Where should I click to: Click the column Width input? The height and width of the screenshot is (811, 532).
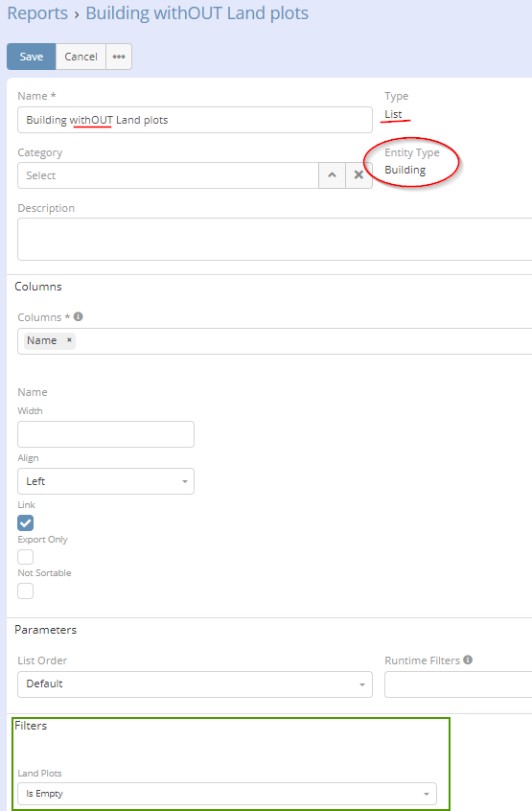[106, 434]
